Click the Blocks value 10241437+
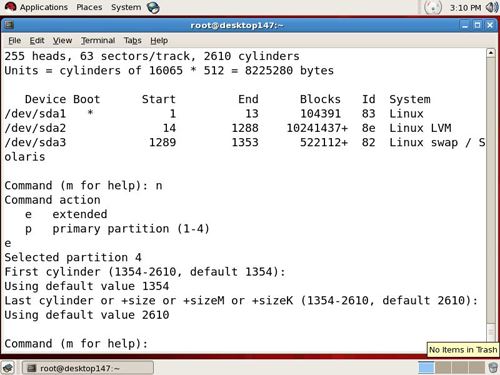Viewport: 500px width, 375px height. pyautogui.click(x=317, y=128)
